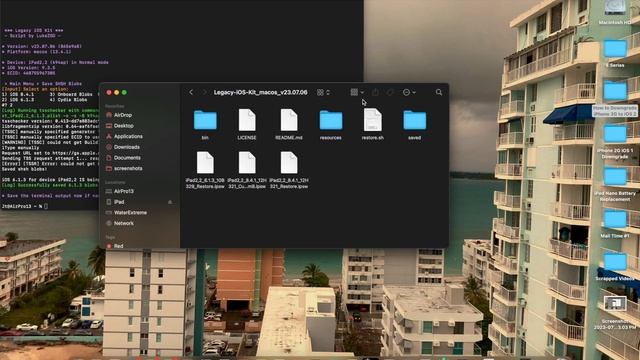Go back with Finder's back arrow
The image size is (640, 360).
pyautogui.click(x=191, y=92)
